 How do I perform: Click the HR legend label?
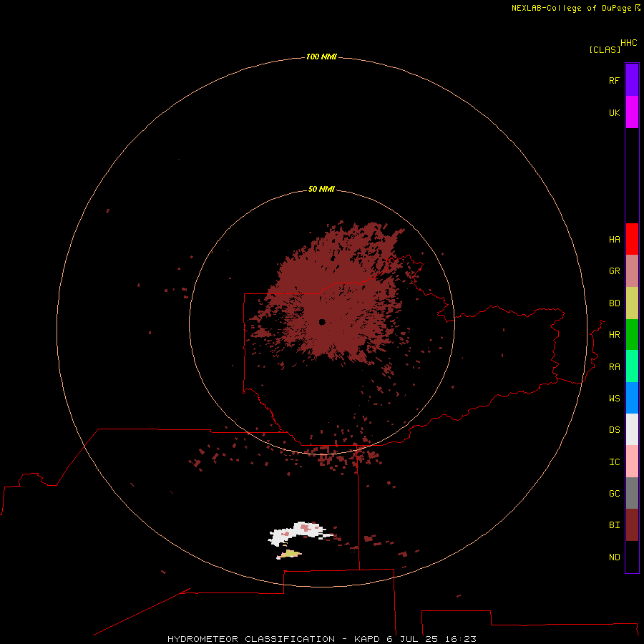tap(615, 335)
